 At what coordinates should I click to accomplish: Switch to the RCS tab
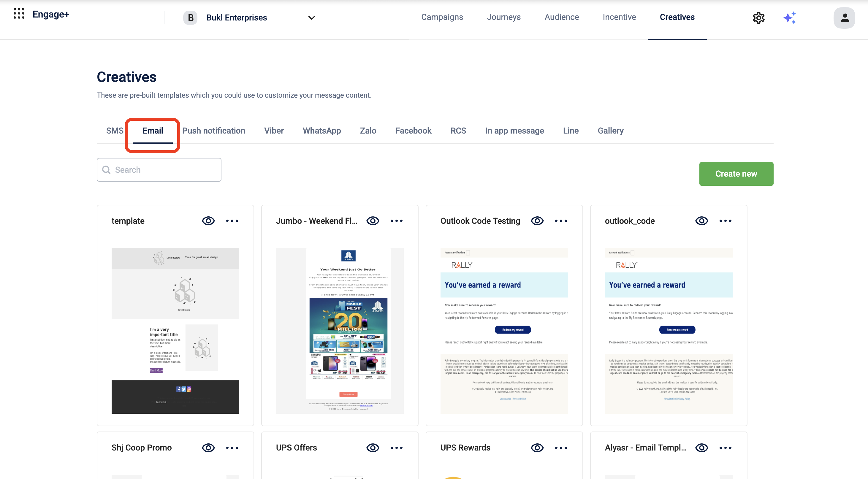[x=458, y=131]
